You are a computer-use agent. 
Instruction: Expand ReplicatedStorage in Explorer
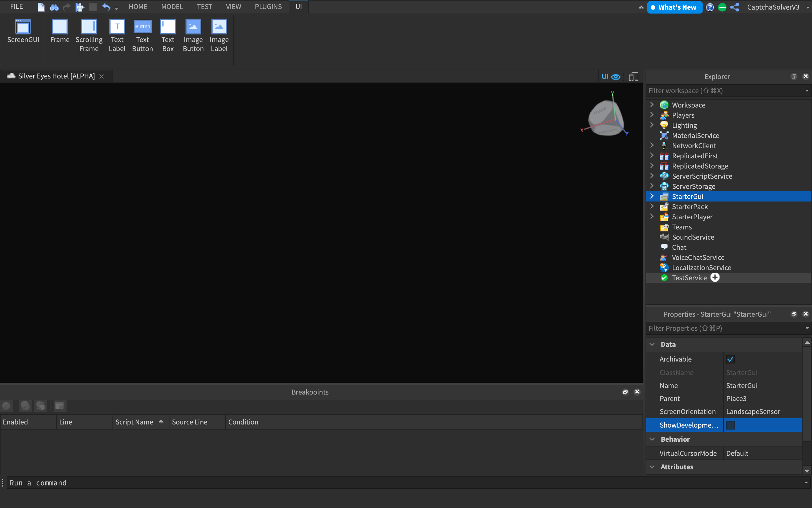click(652, 165)
